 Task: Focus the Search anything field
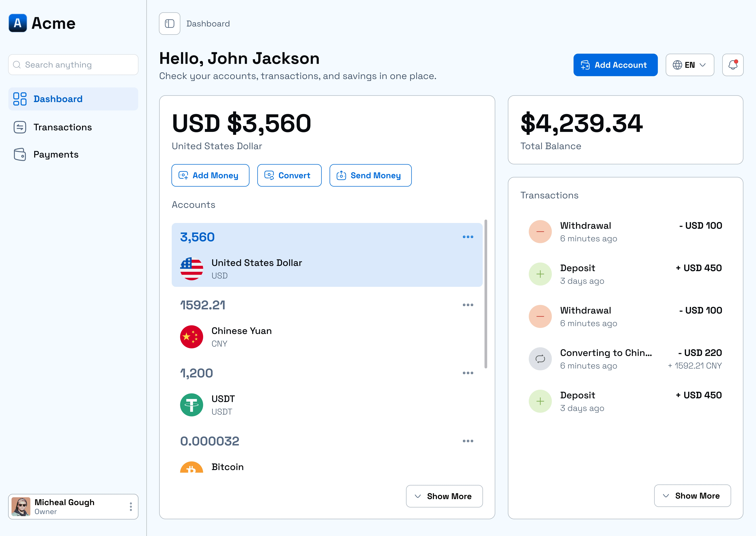click(73, 65)
